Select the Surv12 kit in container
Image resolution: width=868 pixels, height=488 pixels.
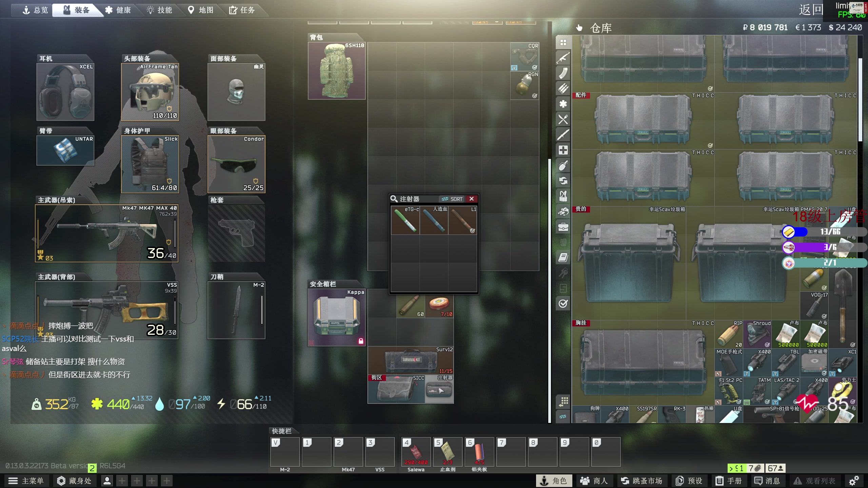(x=411, y=360)
